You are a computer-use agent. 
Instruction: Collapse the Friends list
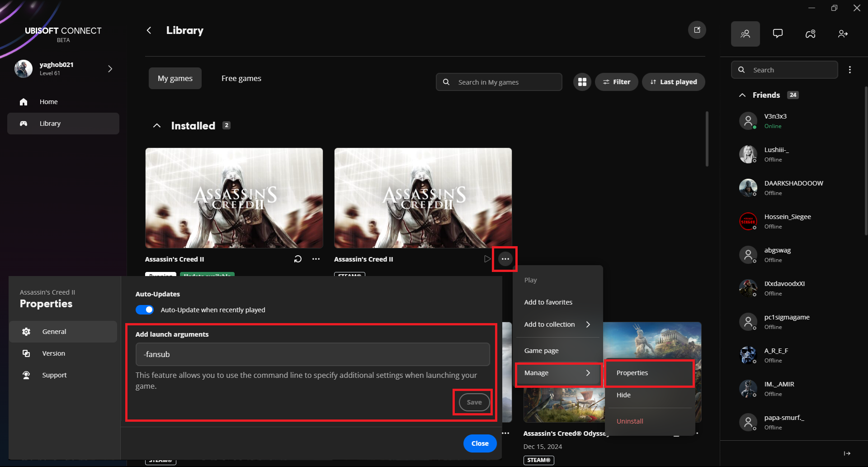pos(742,95)
